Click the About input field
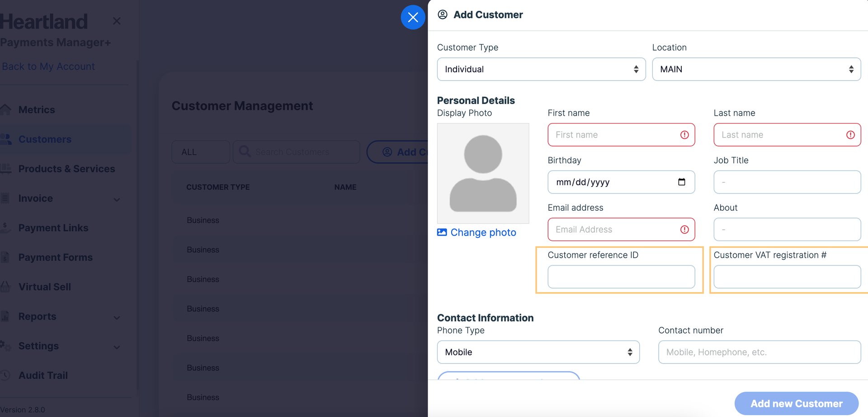The height and width of the screenshot is (417, 868). [787, 229]
